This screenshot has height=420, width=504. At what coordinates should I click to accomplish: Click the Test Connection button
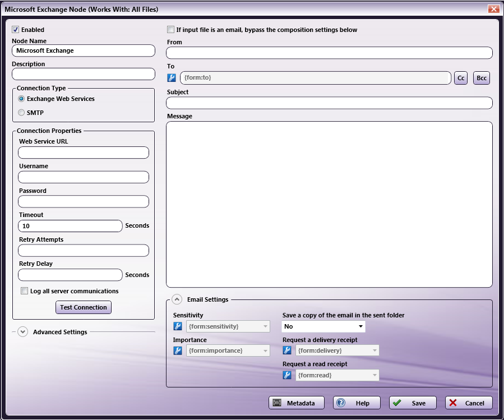click(84, 307)
